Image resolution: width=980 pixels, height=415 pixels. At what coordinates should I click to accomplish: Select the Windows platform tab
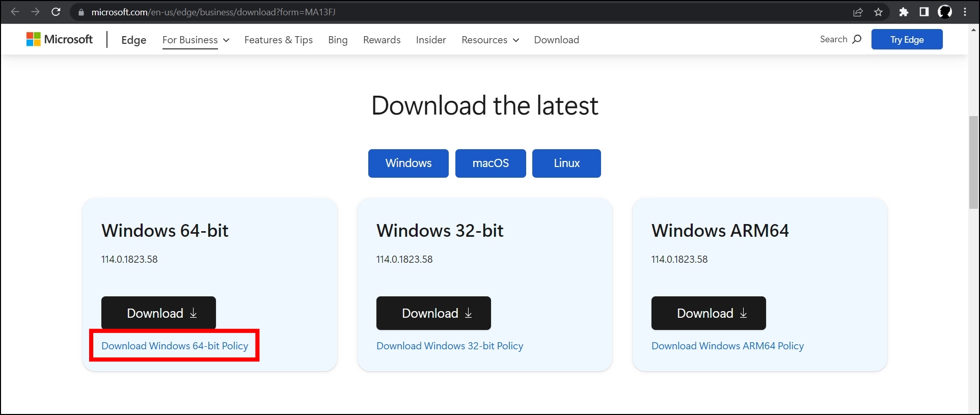pos(409,163)
